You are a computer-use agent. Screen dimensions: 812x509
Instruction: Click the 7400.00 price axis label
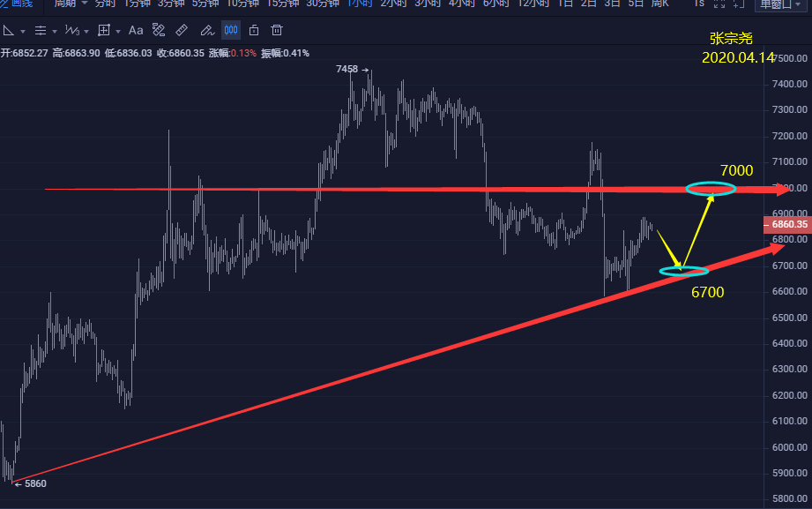tap(790, 84)
